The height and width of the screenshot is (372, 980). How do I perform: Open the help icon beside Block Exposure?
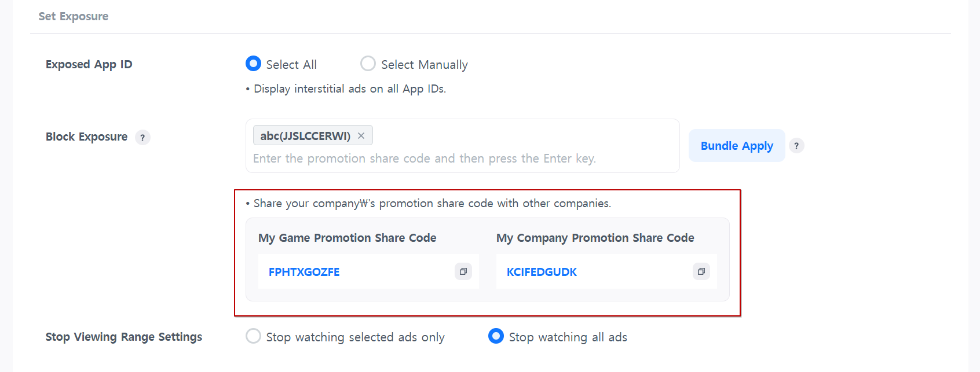pos(142,138)
